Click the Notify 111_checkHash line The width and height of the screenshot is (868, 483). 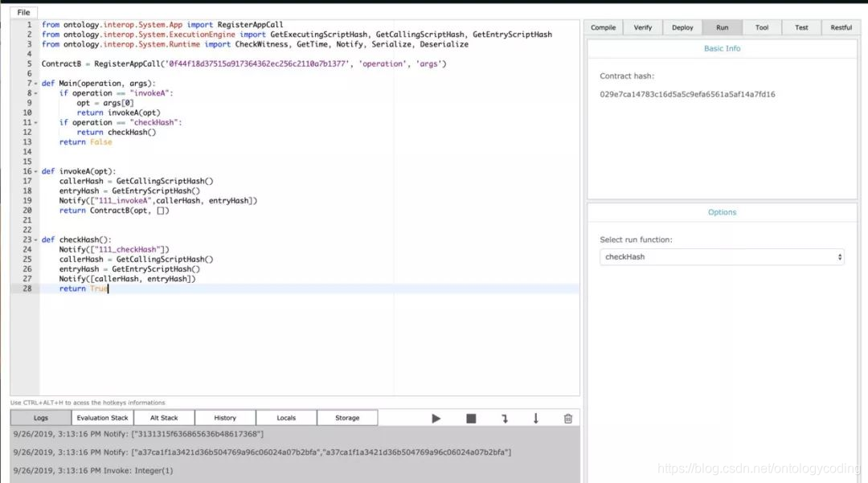[x=115, y=249]
